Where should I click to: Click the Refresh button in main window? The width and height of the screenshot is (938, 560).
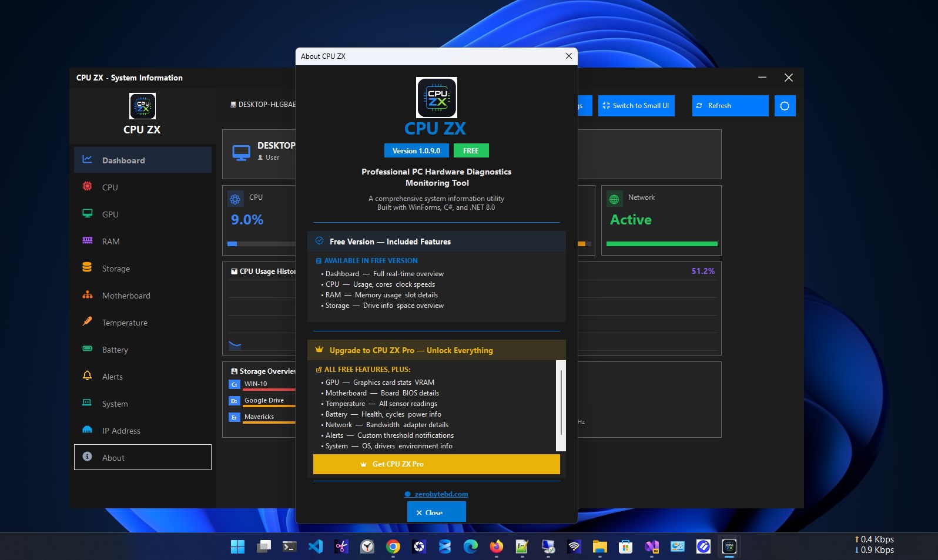pos(731,106)
